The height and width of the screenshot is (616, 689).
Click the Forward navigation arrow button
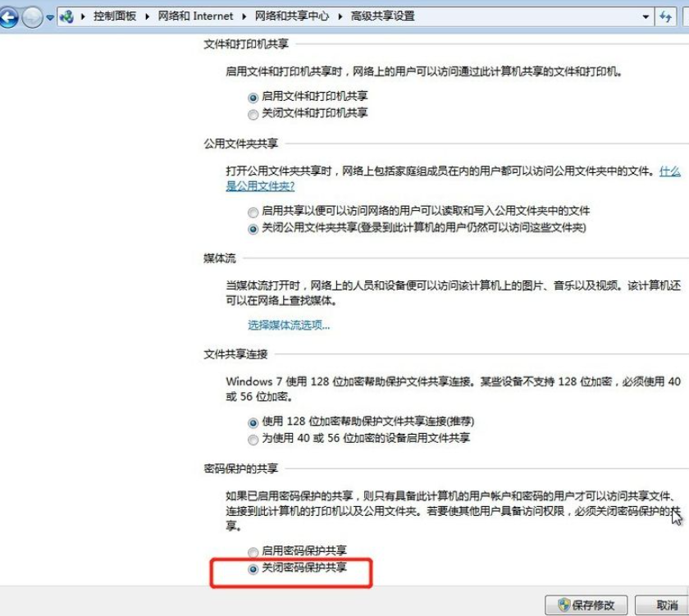click(x=33, y=16)
